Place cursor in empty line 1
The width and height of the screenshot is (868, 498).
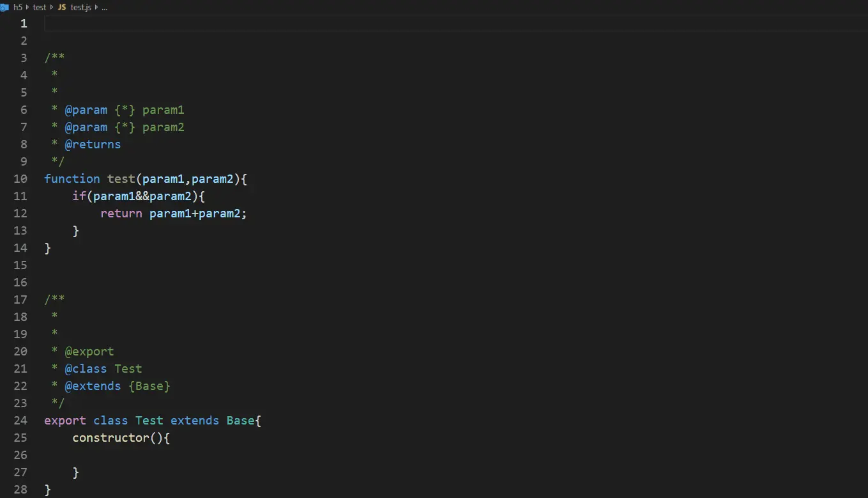tap(456, 24)
